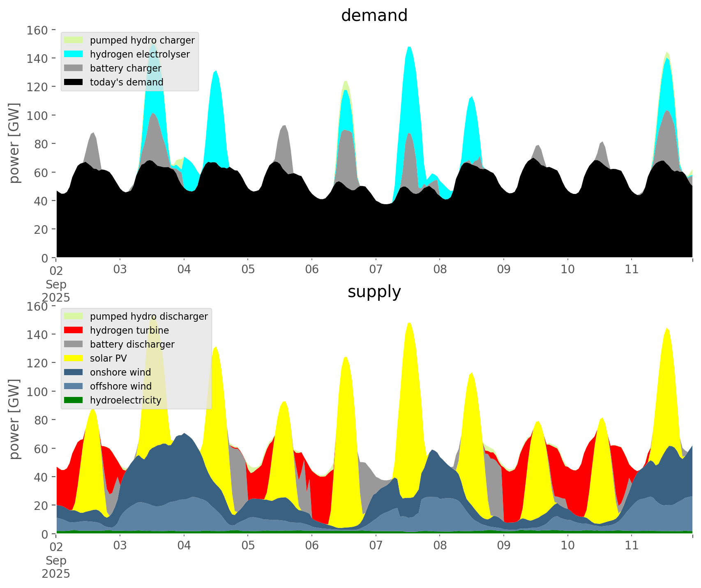
Task: Click the pumped hydro discharger legend label
Action: point(149,316)
